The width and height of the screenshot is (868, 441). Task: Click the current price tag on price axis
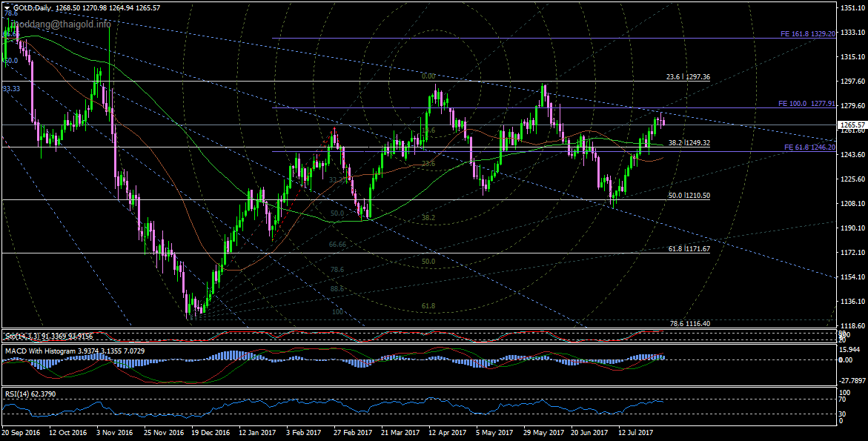coord(852,125)
